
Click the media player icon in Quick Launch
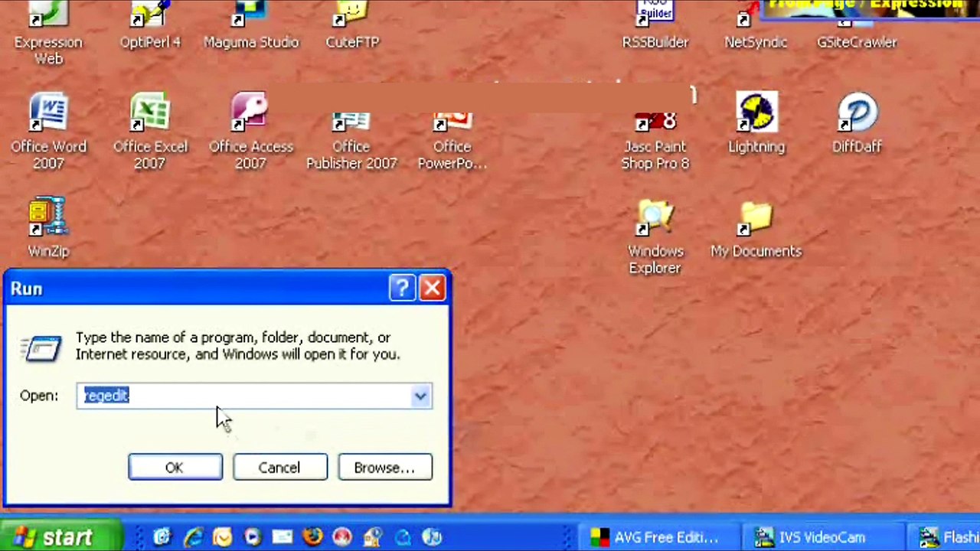pos(253,537)
